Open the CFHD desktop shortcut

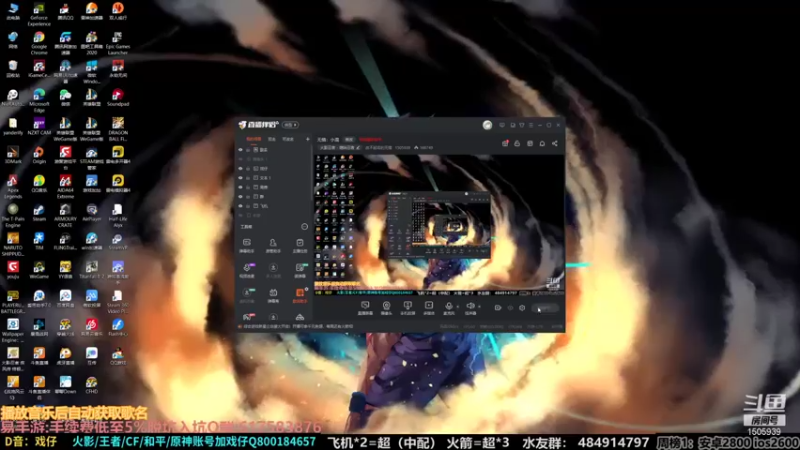click(x=91, y=385)
